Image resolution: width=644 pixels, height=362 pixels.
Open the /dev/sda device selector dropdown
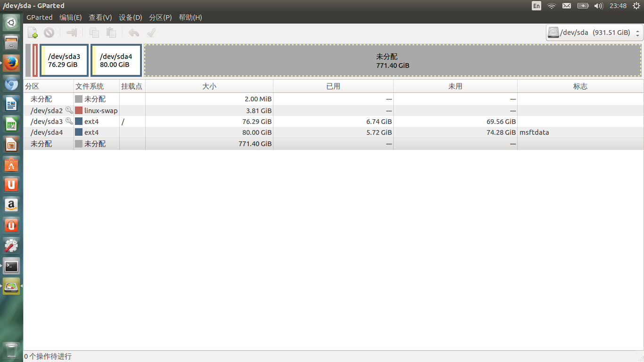[x=594, y=33]
